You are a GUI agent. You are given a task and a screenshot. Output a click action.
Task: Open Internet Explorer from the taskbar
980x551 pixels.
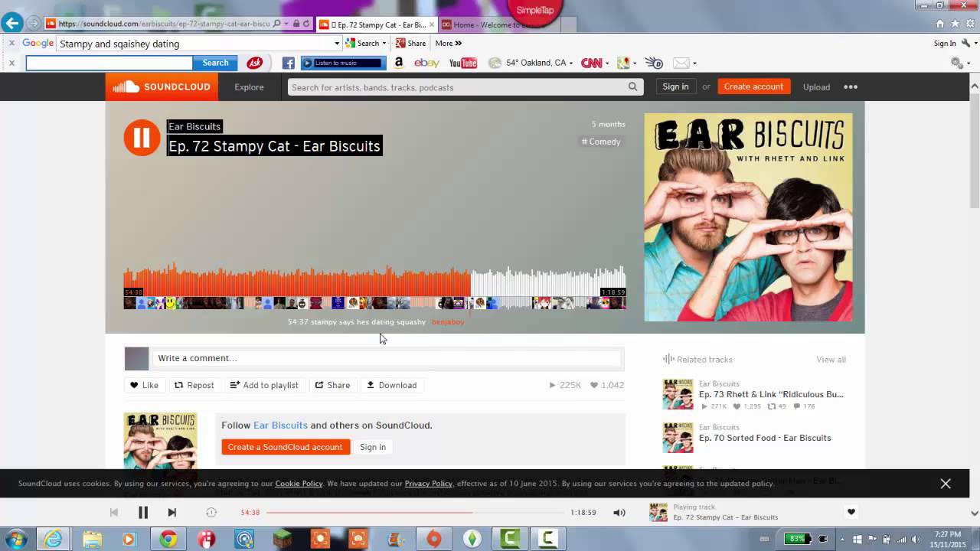[x=53, y=540]
